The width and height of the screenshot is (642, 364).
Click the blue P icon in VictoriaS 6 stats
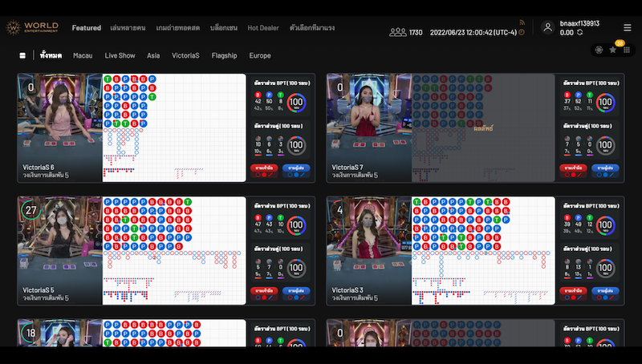click(x=269, y=95)
